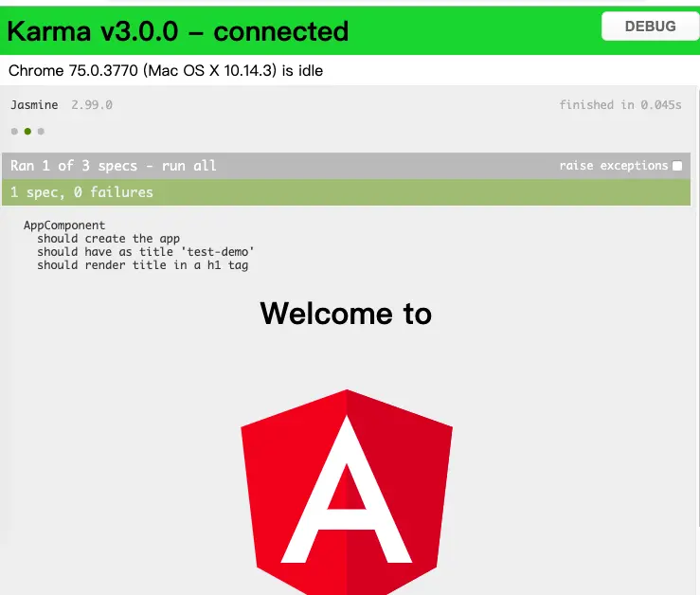This screenshot has height=595, width=700.
Task: Click the 'Welcome to' heading
Action: [346, 314]
